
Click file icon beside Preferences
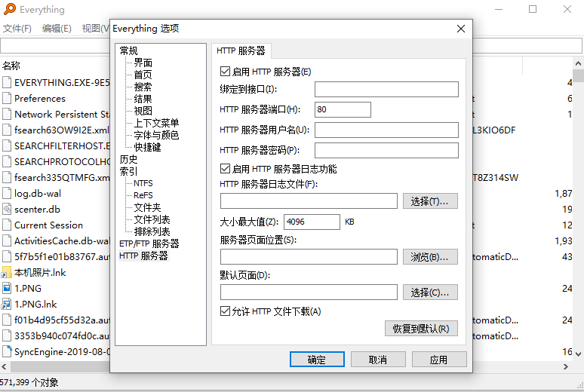point(7,98)
